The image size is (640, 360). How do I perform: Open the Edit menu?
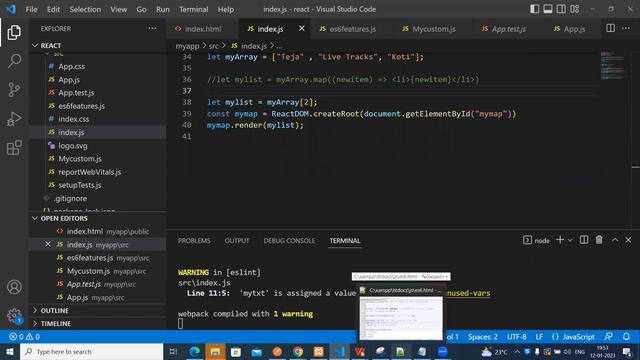tap(53, 9)
